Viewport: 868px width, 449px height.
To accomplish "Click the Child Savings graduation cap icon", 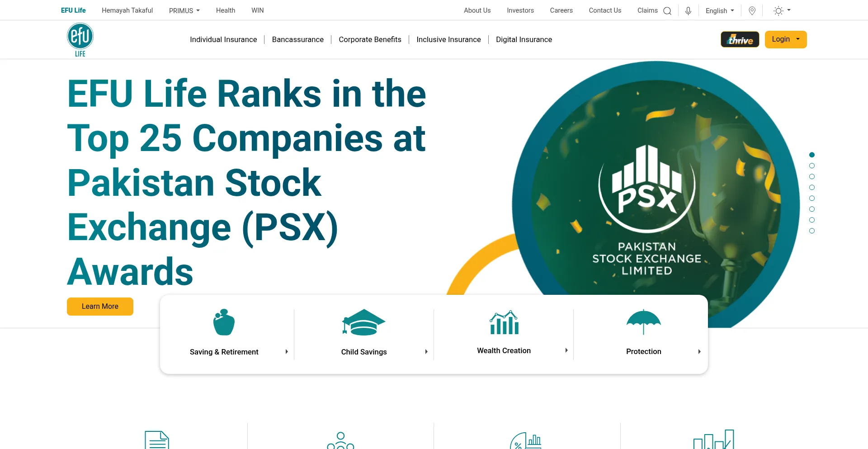I will (363, 322).
